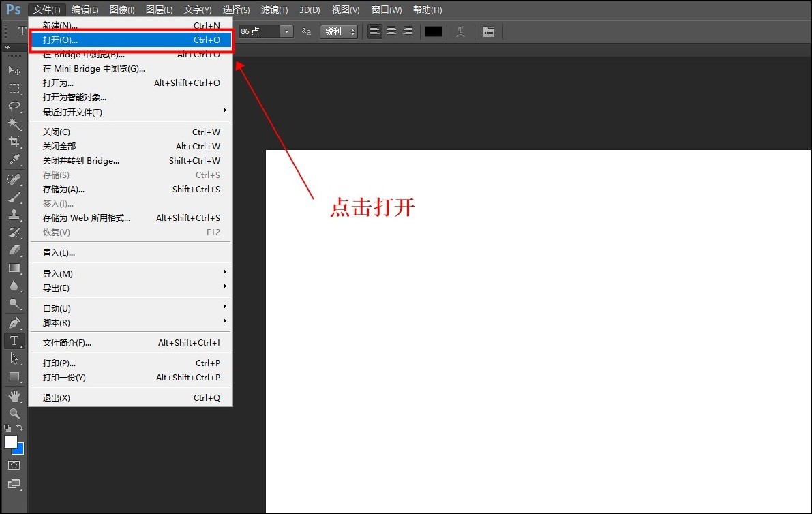Screen dimensions: 812x514
Task: Select the Clone Stamp tool
Action: (14, 215)
